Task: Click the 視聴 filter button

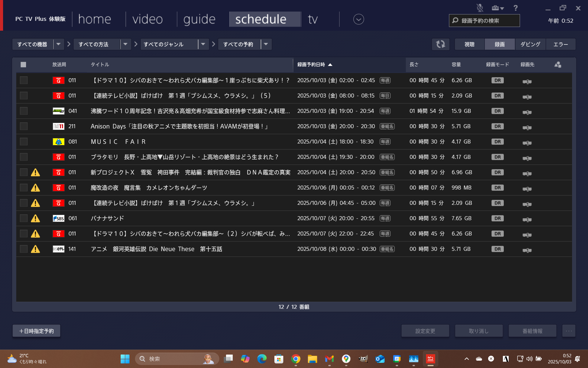Action: coord(469,44)
